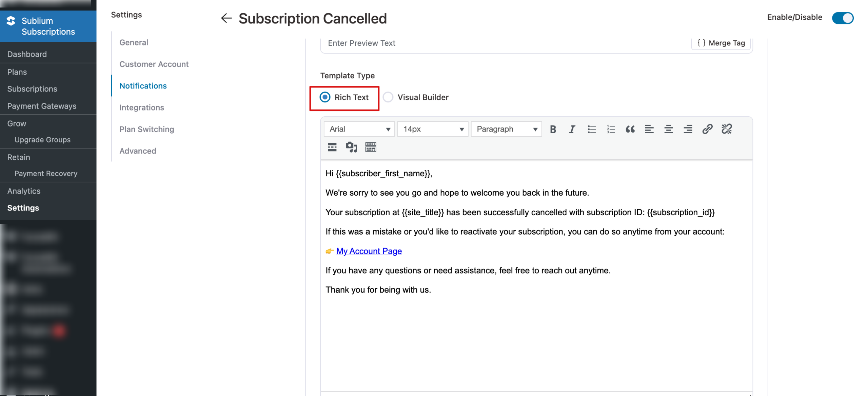This screenshot has width=868, height=396.
Task: Open the Merge Tag picker
Action: (x=721, y=43)
